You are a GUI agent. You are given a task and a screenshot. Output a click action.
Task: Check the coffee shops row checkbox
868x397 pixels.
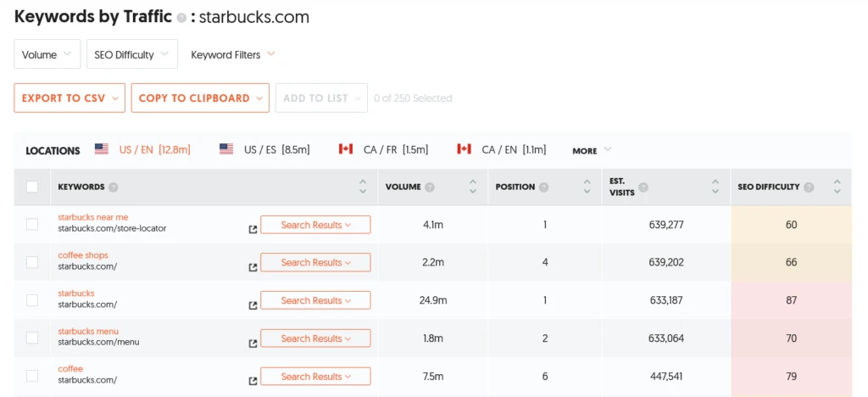click(x=32, y=262)
